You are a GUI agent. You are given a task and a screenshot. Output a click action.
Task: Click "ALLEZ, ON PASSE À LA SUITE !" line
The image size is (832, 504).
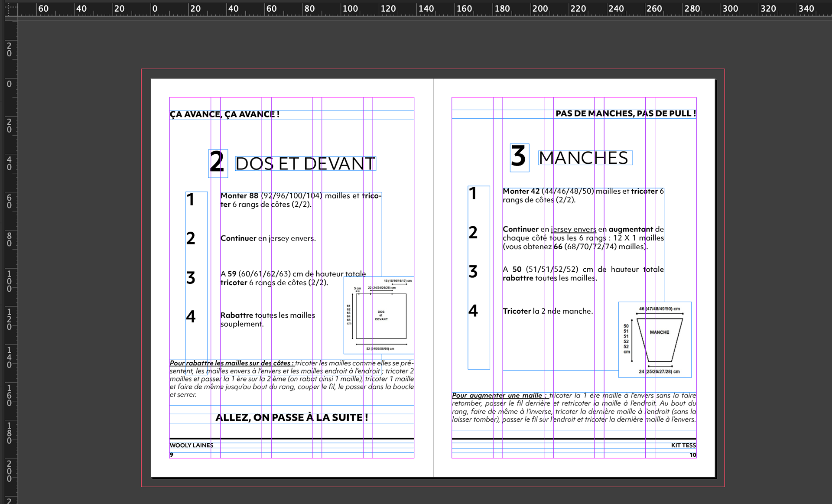(292, 417)
